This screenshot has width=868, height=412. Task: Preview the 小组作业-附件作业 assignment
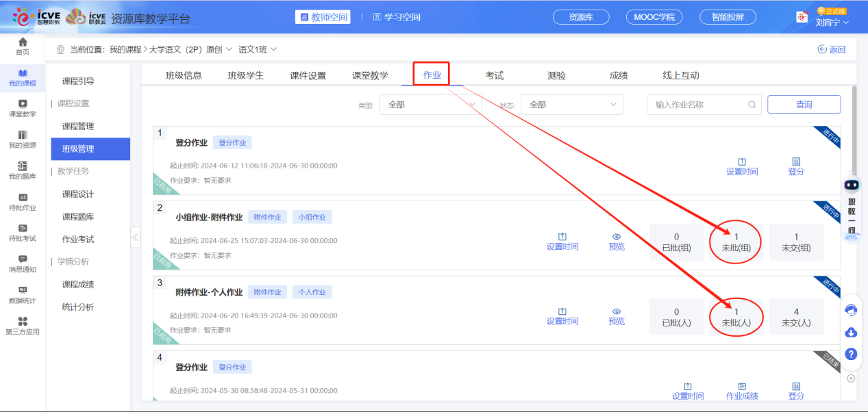click(617, 241)
